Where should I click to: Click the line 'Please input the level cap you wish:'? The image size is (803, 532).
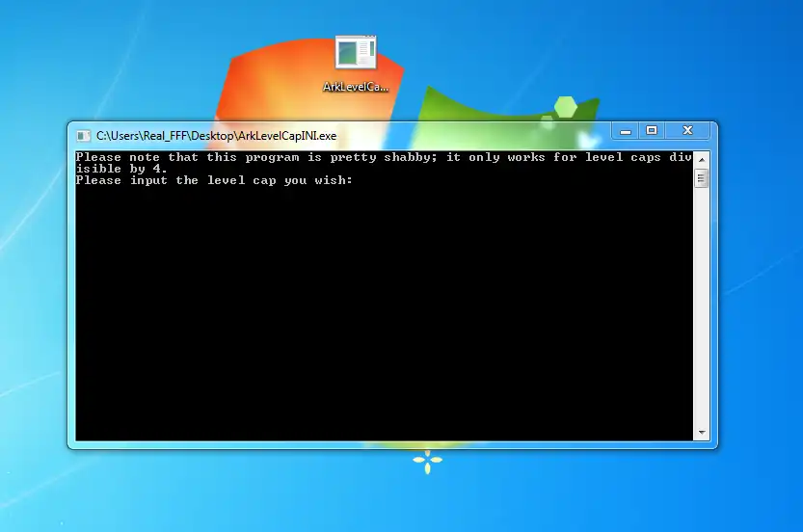point(214,180)
